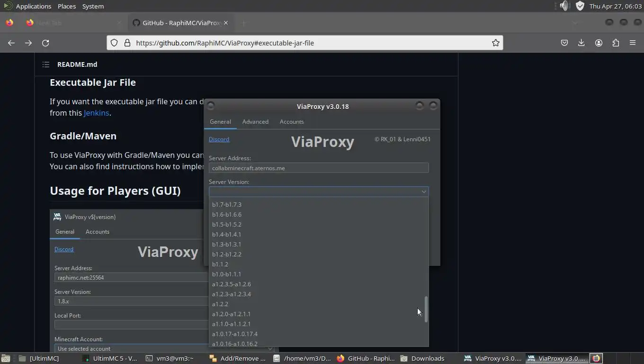Click the Gradle/Maven heading
Image resolution: width=644 pixels, height=364 pixels.
click(x=83, y=136)
